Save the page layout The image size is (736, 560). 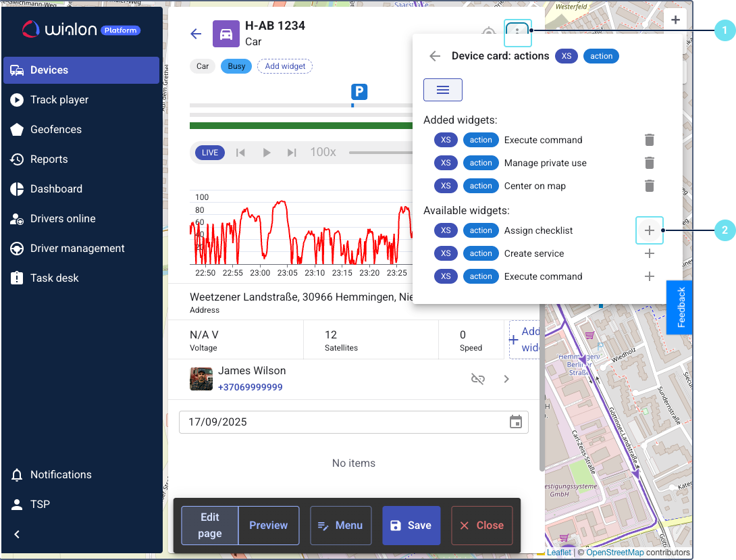(x=411, y=526)
